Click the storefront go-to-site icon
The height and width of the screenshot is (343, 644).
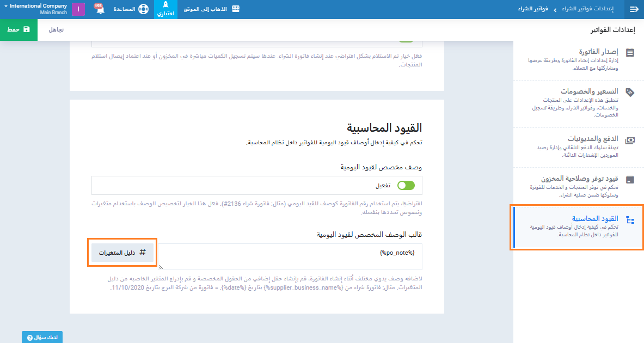(x=236, y=9)
